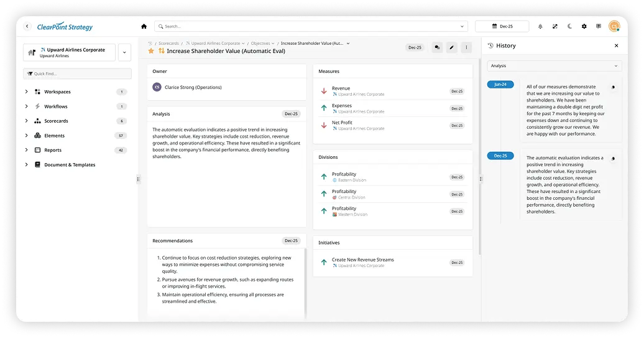Click the left sidebar resize handle
This screenshot has height=338, width=644.
(x=138, y=179)
